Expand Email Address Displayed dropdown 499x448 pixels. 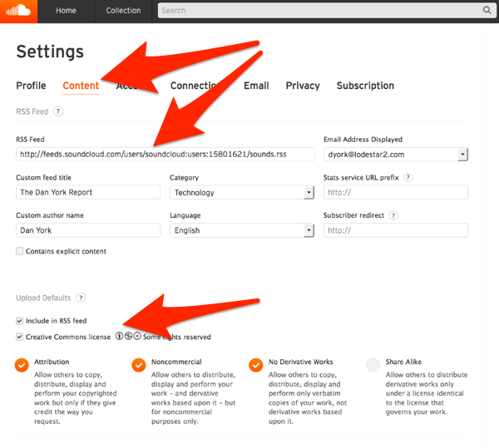(x=395, y=154)
